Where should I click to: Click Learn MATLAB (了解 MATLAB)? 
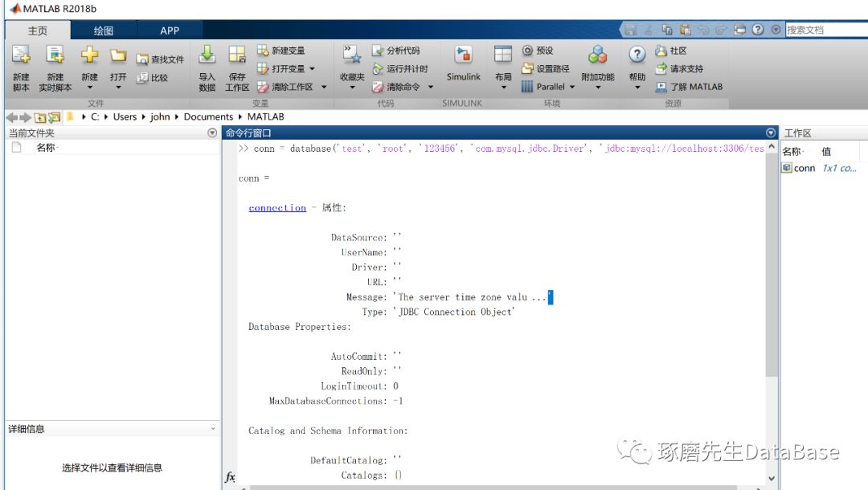point(689,87)
